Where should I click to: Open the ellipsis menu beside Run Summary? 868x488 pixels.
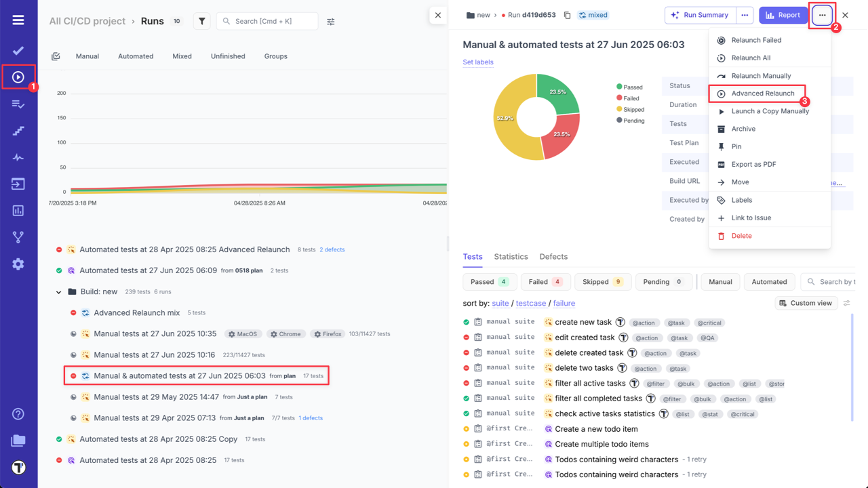746,15
